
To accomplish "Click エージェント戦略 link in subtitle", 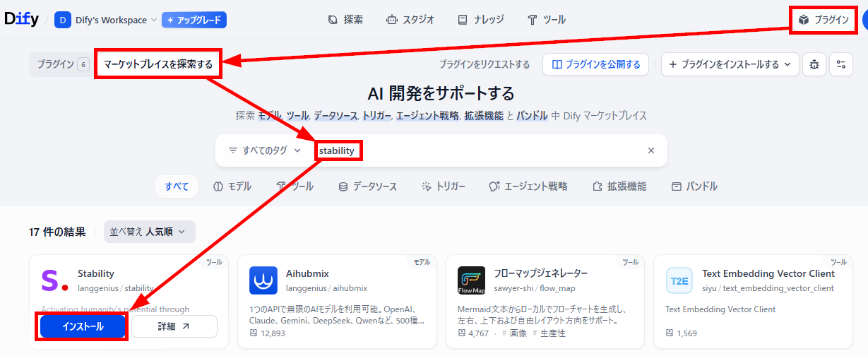I will pos(428,115).
